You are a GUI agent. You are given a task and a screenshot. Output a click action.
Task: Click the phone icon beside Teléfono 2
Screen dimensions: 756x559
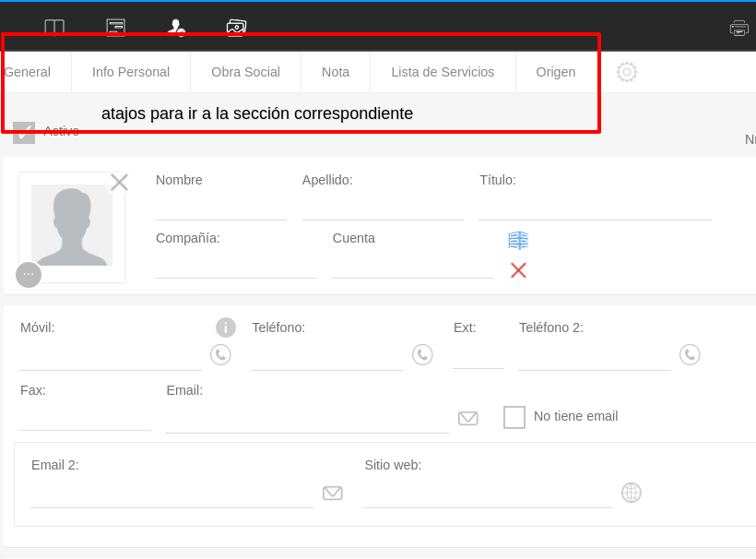(690, 354)
